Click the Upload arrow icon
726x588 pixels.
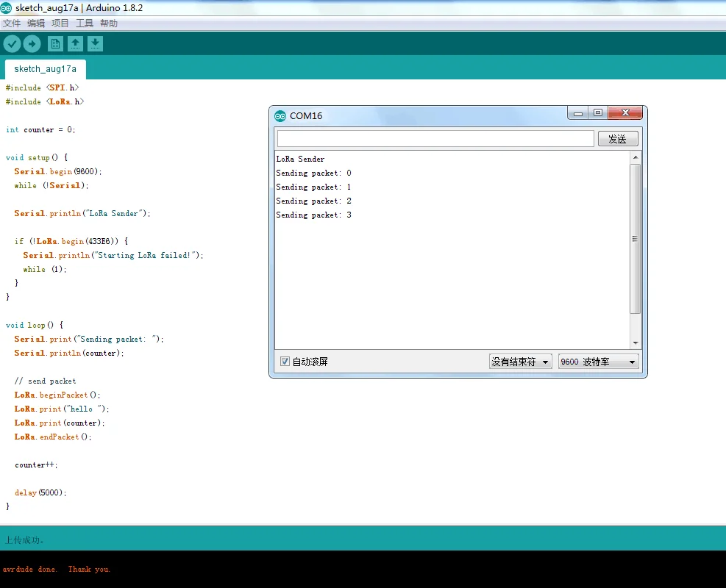pos(32,44)
